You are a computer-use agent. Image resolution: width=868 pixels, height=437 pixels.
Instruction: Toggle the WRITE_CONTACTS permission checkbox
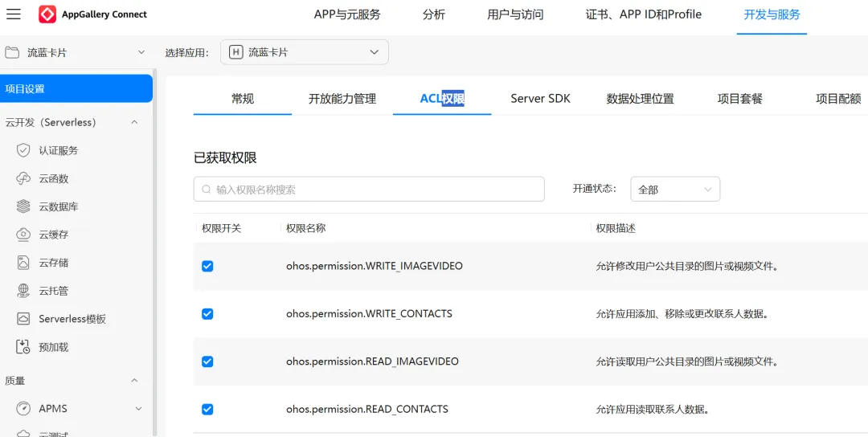[207, 313]
